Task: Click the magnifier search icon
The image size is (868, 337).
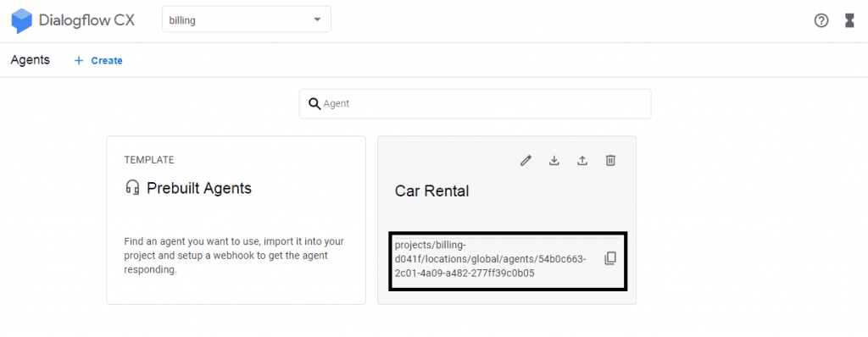Action: 314,103
